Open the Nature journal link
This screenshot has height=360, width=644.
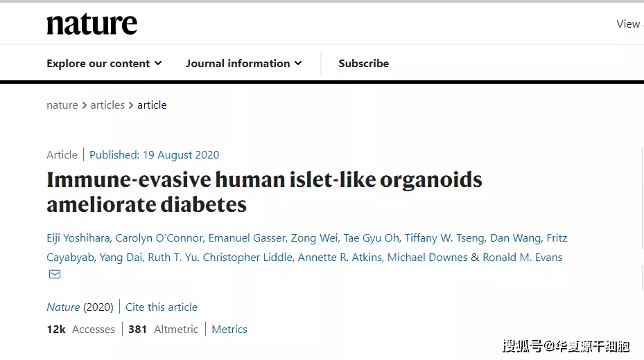click(x=63, y=307)
